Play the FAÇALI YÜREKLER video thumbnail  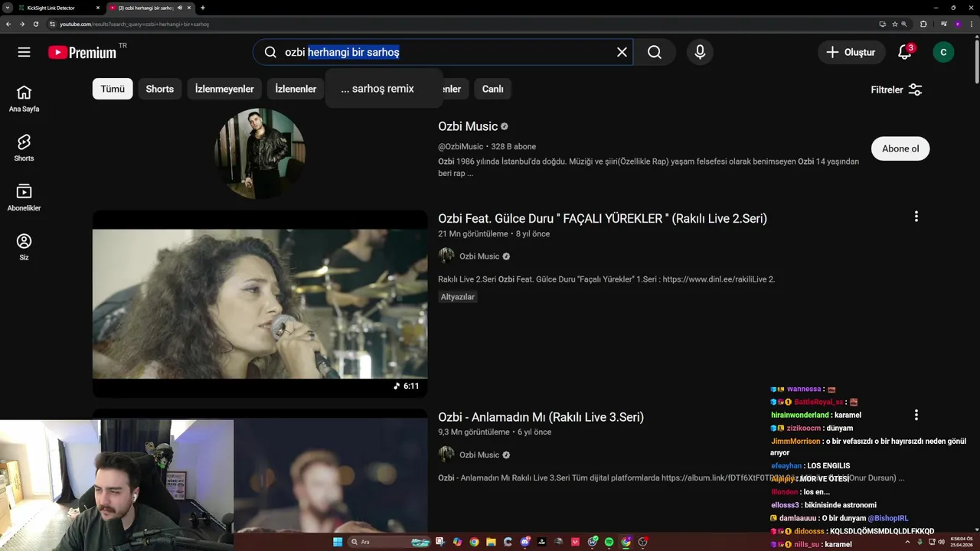260,304
